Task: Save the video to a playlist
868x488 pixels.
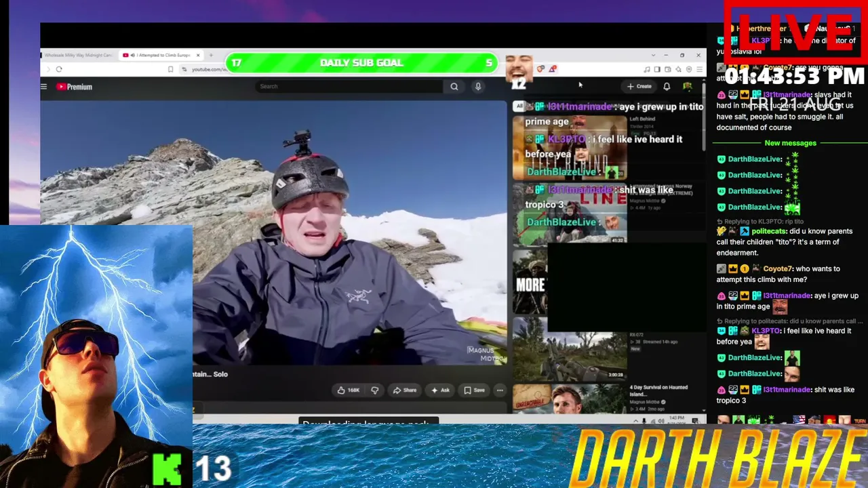Action: coord(475,390)
